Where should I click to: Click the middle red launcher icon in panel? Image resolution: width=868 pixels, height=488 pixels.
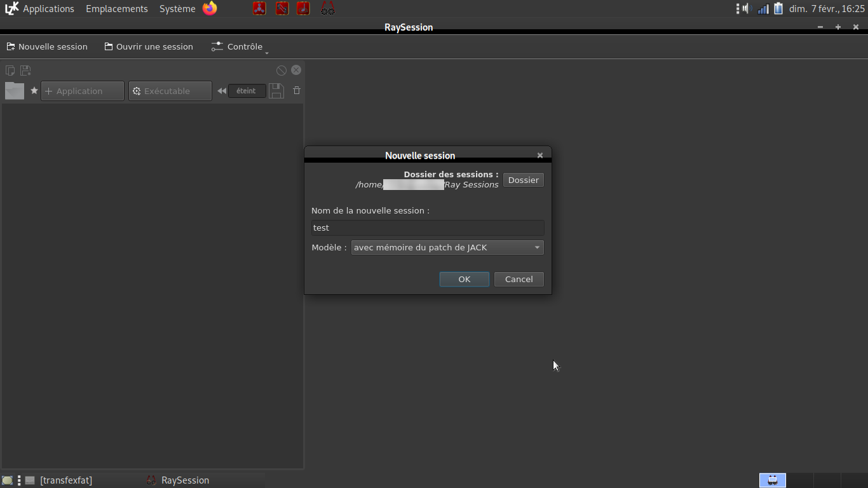point(282,8)
